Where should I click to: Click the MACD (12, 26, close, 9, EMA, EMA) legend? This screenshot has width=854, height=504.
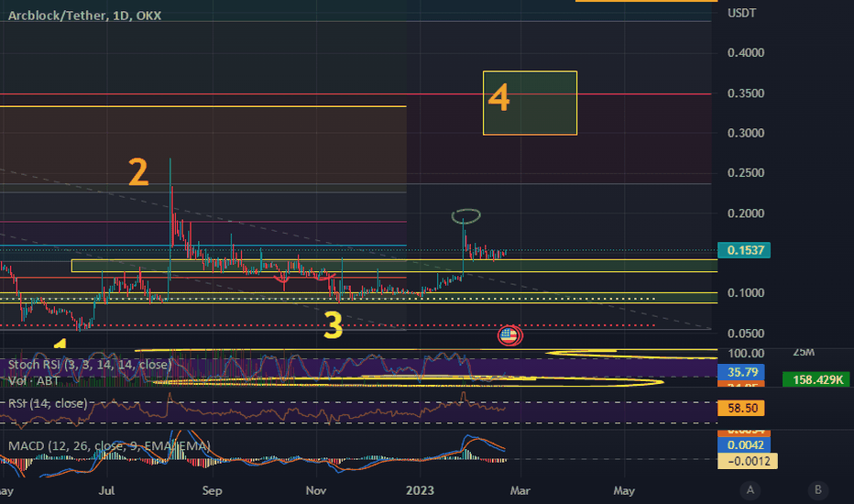point(109,445)
